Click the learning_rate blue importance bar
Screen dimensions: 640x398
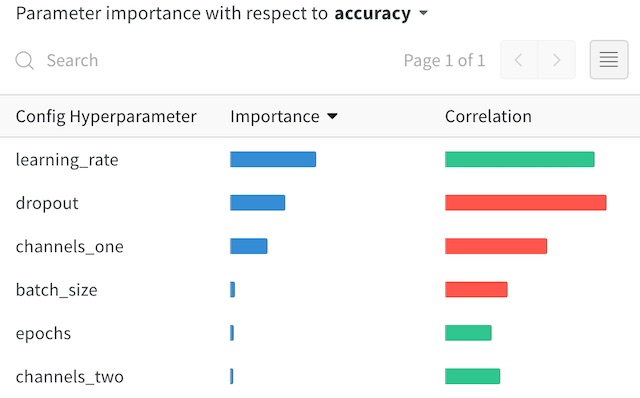point(273,159)
